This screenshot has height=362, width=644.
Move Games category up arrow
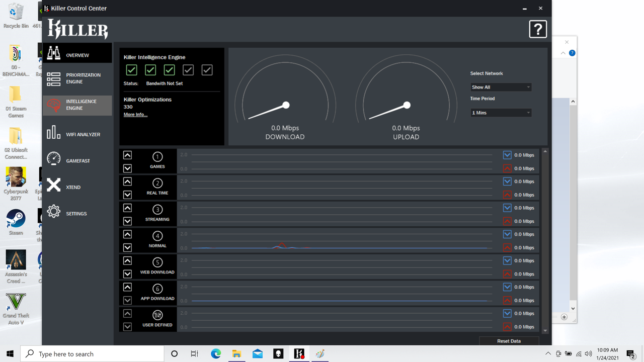[127, 155]
